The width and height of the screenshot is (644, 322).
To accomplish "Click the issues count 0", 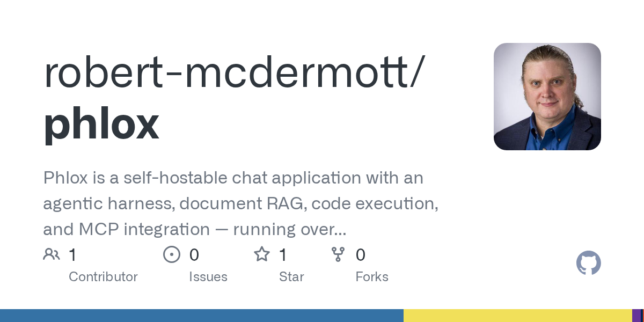I will point(194,255).
